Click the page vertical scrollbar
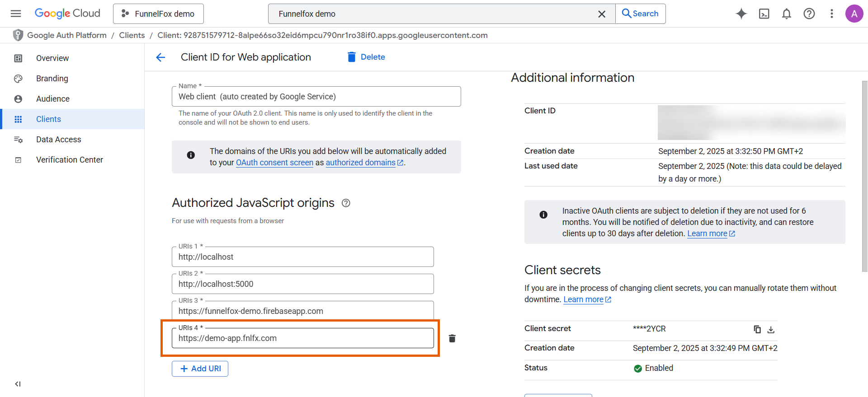868x397 pixels. pos(864,176)
